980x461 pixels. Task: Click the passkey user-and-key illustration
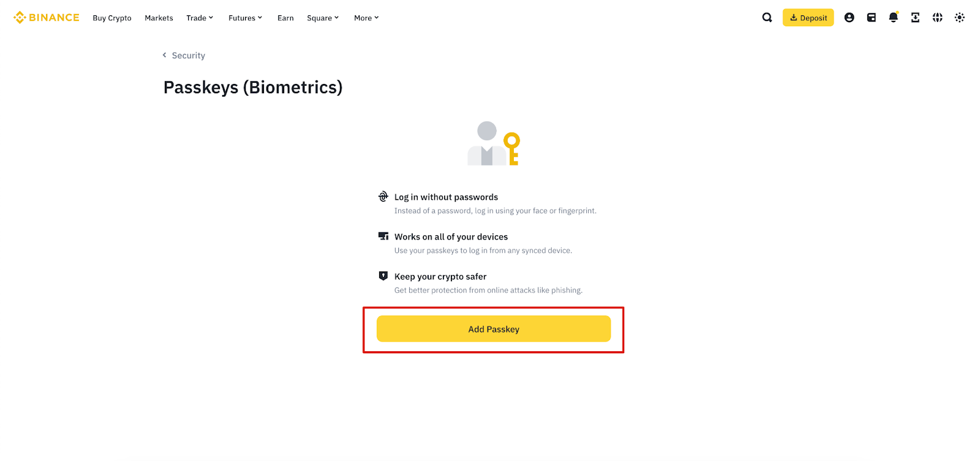pos(493,143)
